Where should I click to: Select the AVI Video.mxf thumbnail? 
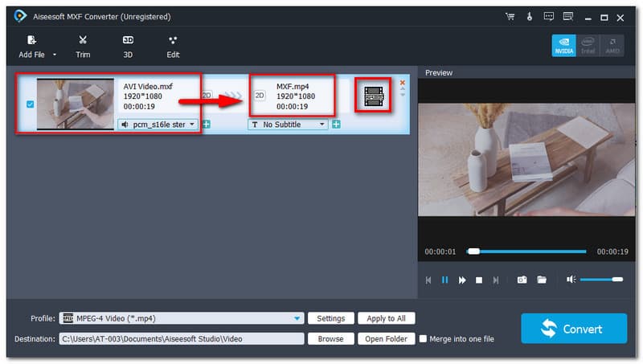coord(75,104)
